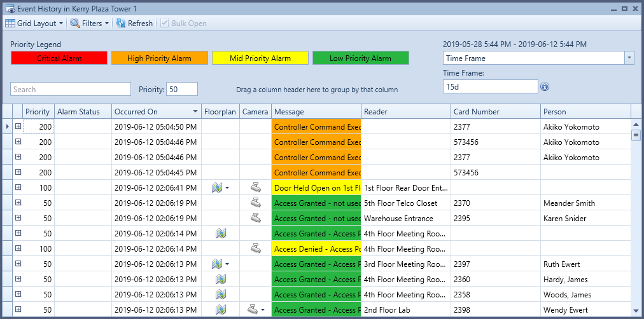Select the Warehouse Entrance reader cell
This screenshot has width=644, height=319.
tap(406, 218)
